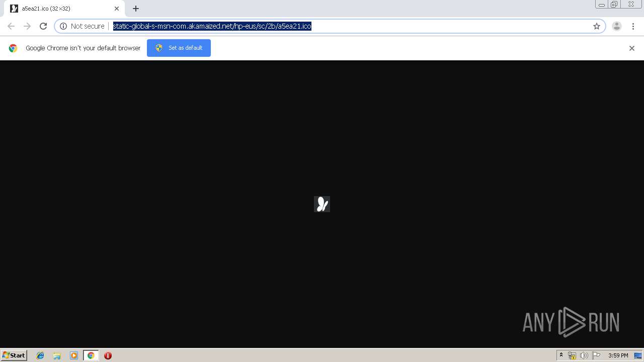Click the MSN butterfly favicon image
The image size is (644, 362).
tap(322, 204)
